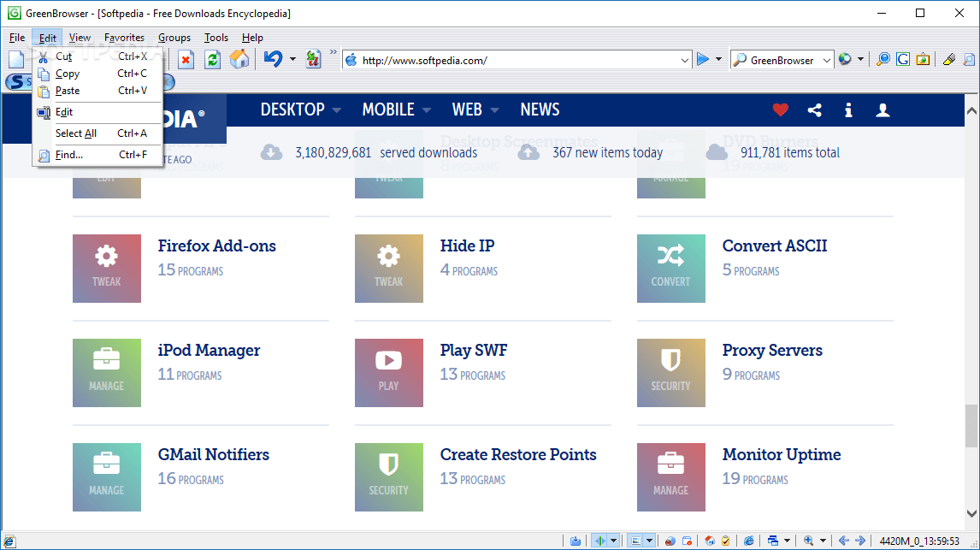The image size is (980, 550).
Task: Click the magnifier search icon
Action: point(883,60)
